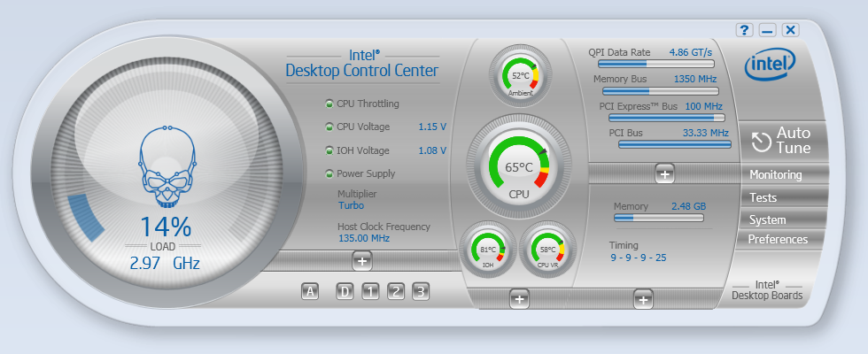Click the Multiplier label
Image resolution: width=868 pixels, height=354 pixels.
click(357, 194)
